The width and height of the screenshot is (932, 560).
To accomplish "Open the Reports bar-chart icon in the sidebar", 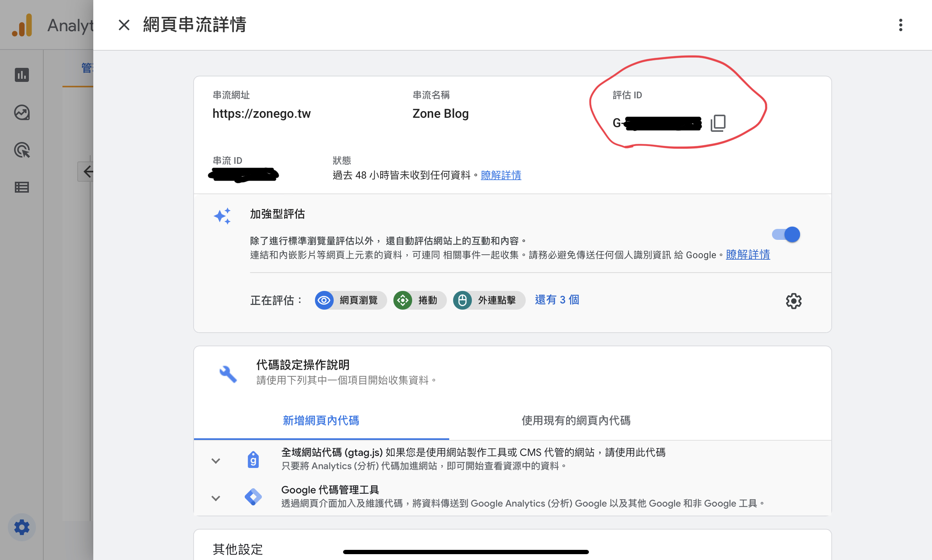I will point(22,75).
